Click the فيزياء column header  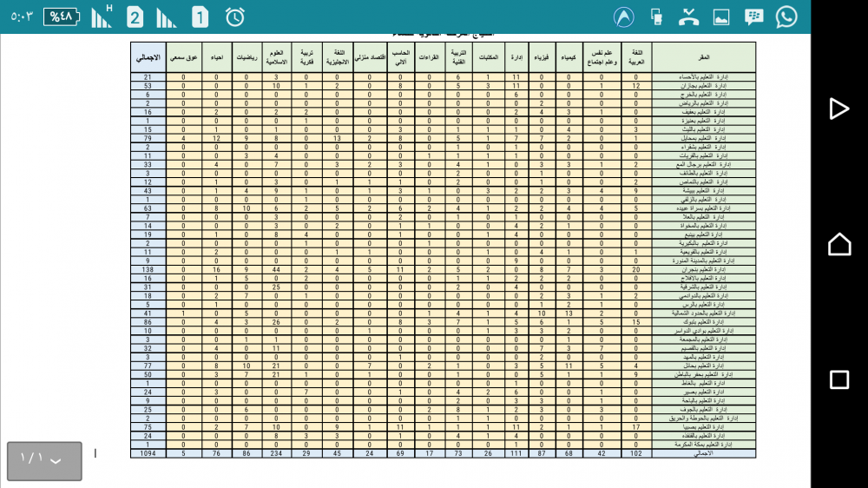pos(542,57)
